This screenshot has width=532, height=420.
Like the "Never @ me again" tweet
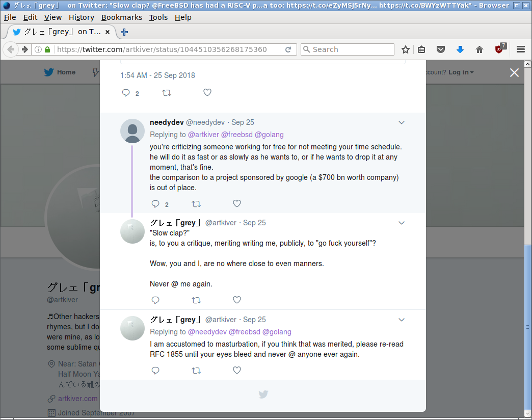237,300
